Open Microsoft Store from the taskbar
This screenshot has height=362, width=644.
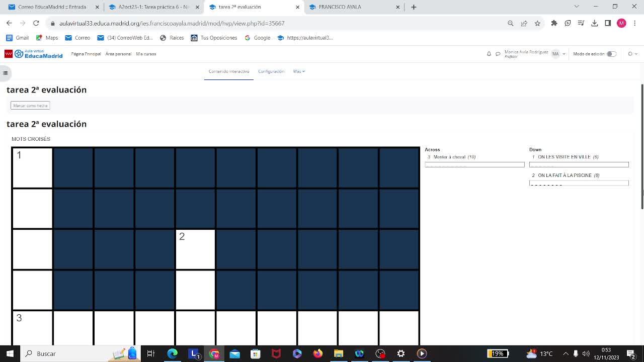pyautogui.click(x=255, y=353)
